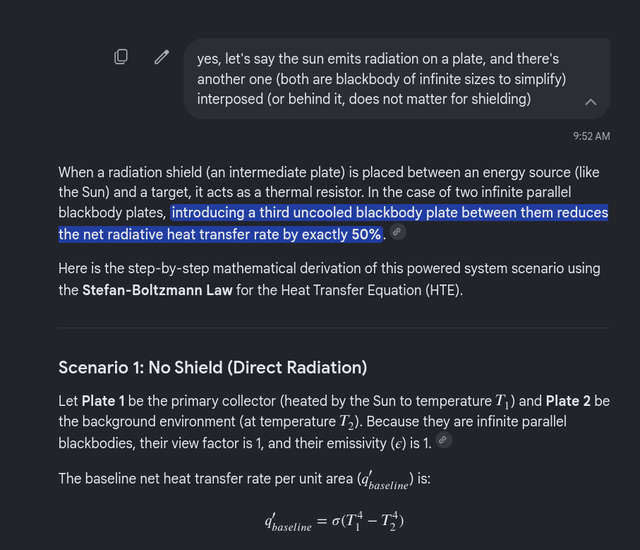Open the source link icon after 'emissivity is 1'
Image resolution: width=640 pixels, height=550 pixels.
click(444, 440)
